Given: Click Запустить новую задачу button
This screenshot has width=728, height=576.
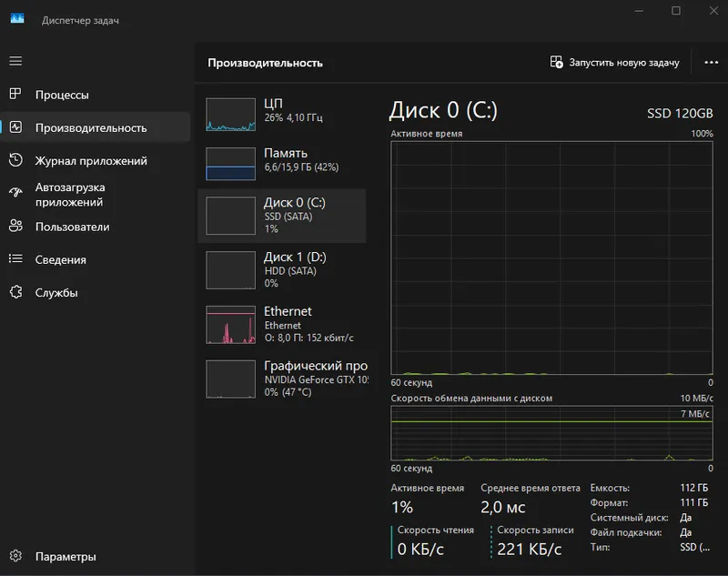Looking at the screenshot, I should tap(615, 62).
